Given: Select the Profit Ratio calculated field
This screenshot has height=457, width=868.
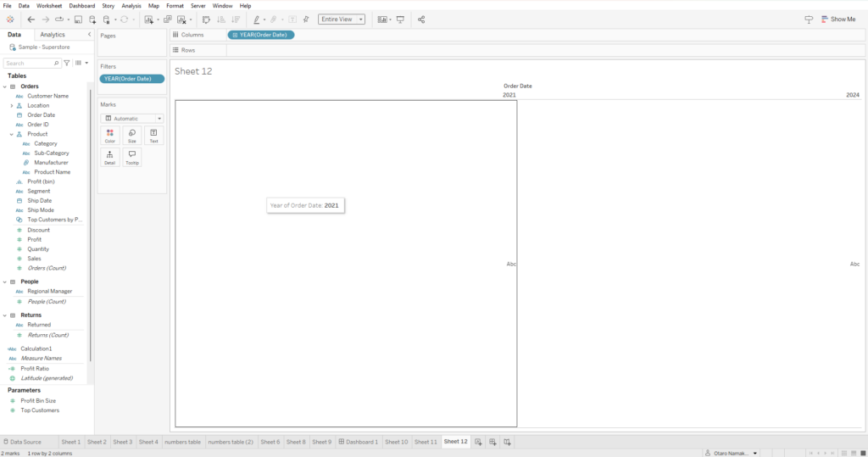Looking at the screenshot, I should [35, 368].
